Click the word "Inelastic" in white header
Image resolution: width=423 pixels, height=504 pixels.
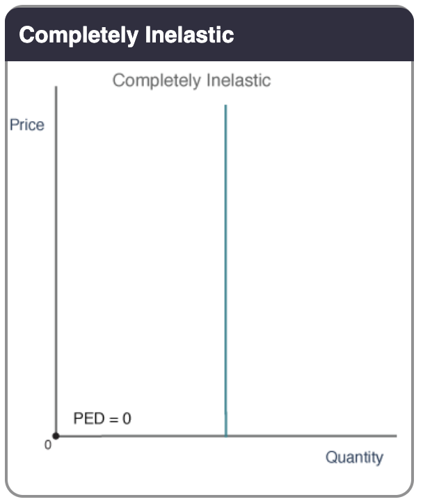pos(190,35)
